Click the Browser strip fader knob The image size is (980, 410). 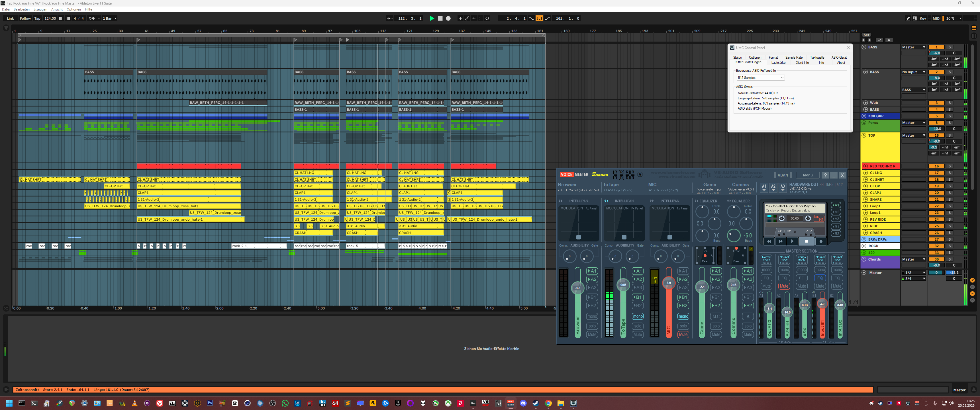(577, 288)
